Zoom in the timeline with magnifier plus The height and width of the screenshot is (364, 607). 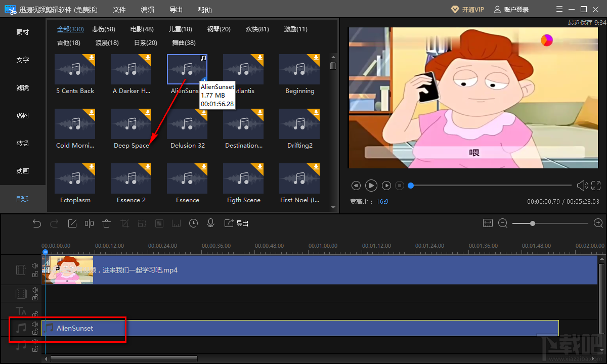(598, 223)
